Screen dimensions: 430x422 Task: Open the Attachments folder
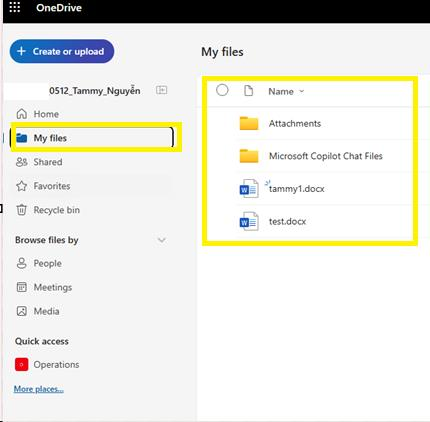tap(295, 124)
